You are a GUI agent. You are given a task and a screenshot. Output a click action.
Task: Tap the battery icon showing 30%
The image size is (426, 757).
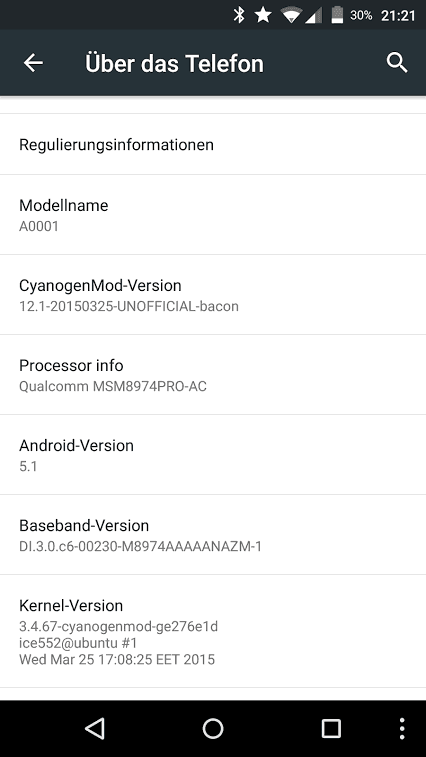click(337, 15)
